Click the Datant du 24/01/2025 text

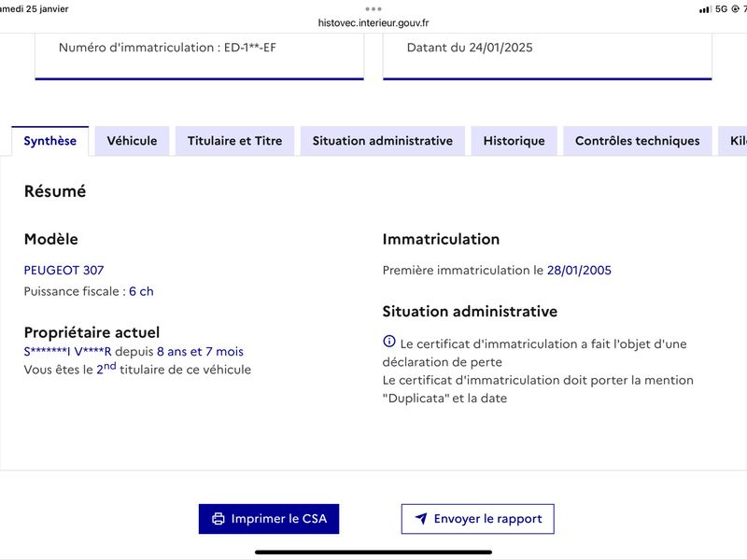pos(470,48)
